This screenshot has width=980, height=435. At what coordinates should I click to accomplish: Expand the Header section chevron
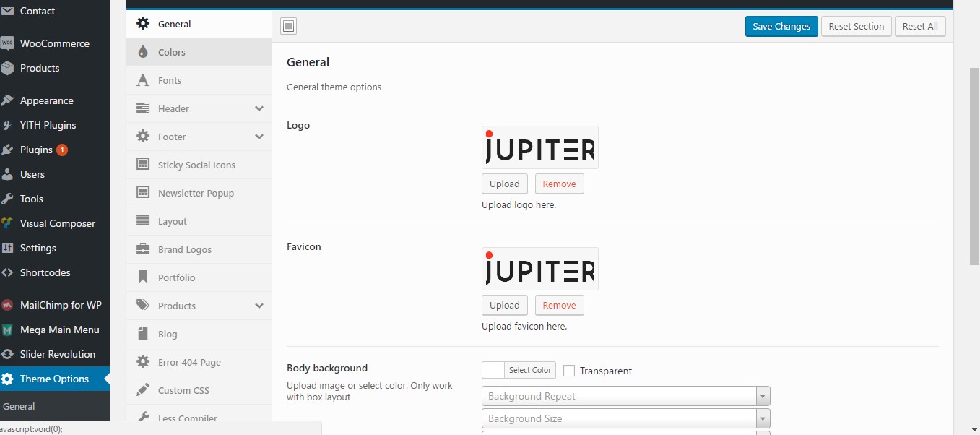(x=258, y=108)
